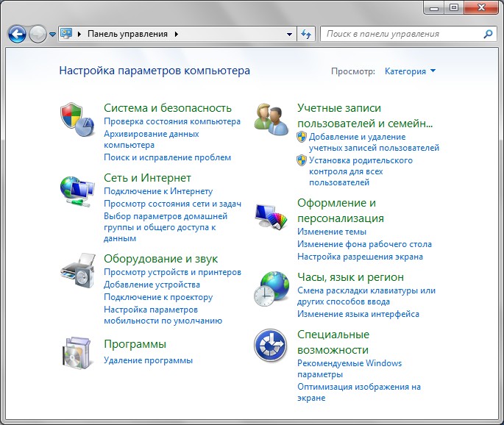Open Специальные возможности heading

(333, 342)
